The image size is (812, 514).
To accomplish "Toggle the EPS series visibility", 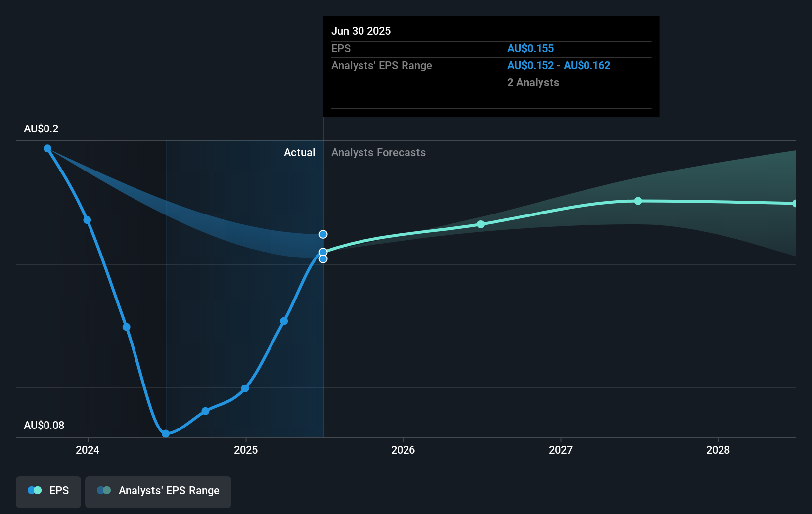I will coord(48,492).
